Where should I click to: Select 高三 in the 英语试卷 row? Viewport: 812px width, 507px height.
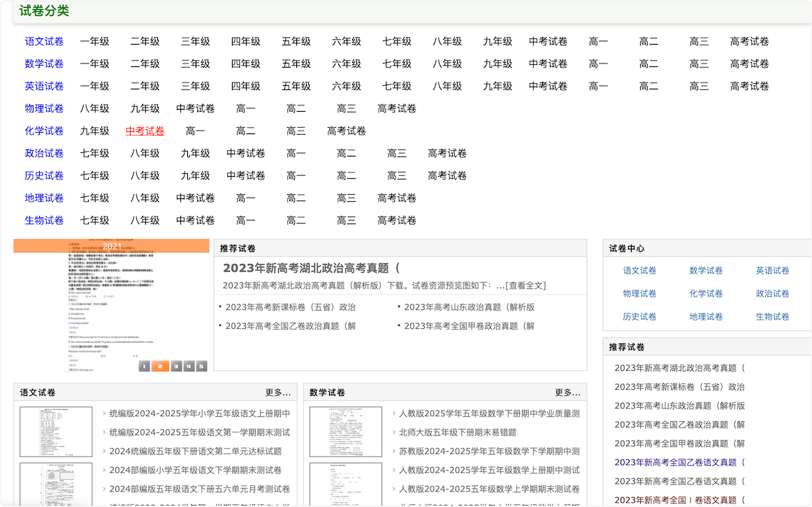[x=699, y=86]
